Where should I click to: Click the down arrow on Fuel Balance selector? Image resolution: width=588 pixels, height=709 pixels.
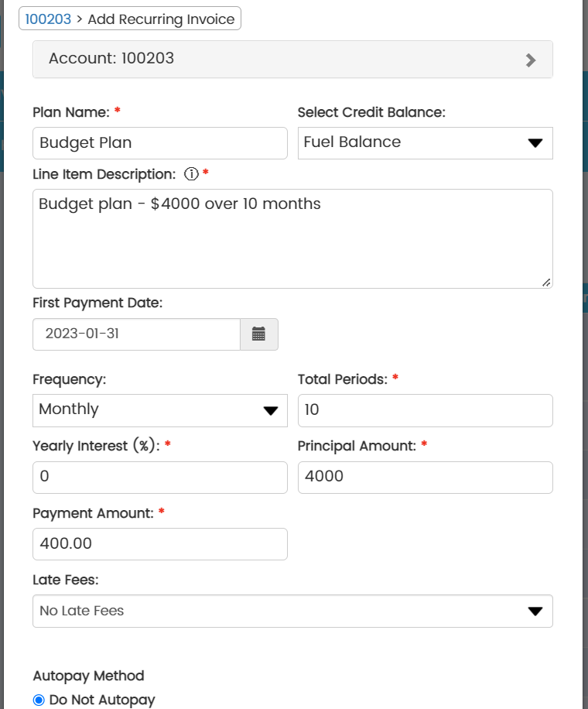pos(535,143)
